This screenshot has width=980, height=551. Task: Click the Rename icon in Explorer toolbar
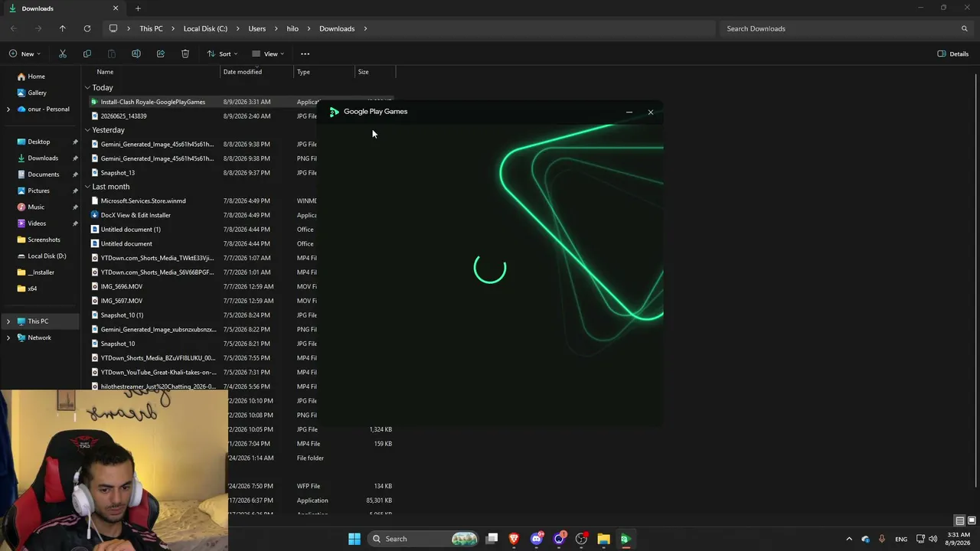coord(136,54)
